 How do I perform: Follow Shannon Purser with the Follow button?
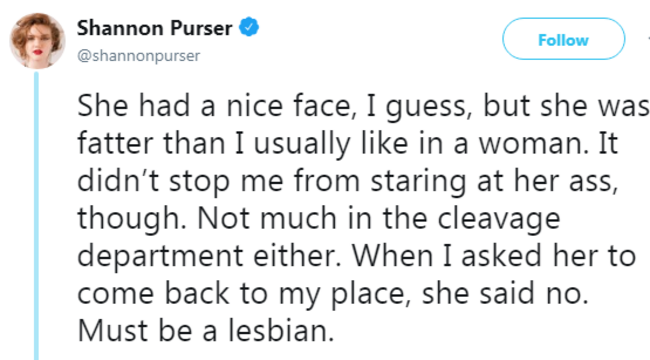click(563, 39)
